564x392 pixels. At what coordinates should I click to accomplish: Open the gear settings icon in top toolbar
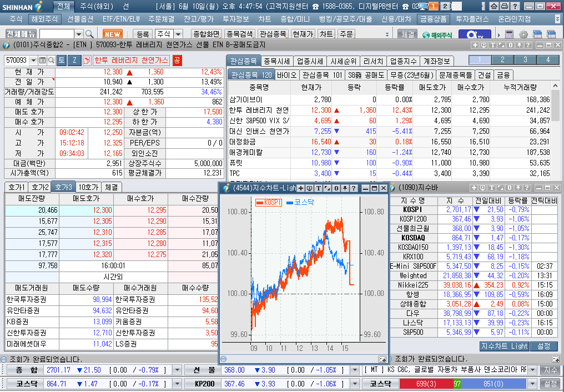[x=523, y=34]
